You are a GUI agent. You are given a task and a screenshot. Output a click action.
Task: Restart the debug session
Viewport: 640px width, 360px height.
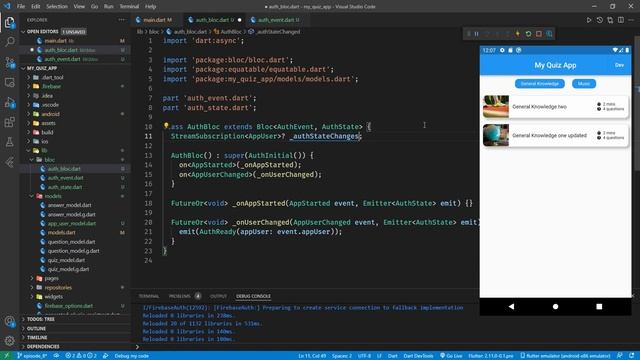coord(528,34)
